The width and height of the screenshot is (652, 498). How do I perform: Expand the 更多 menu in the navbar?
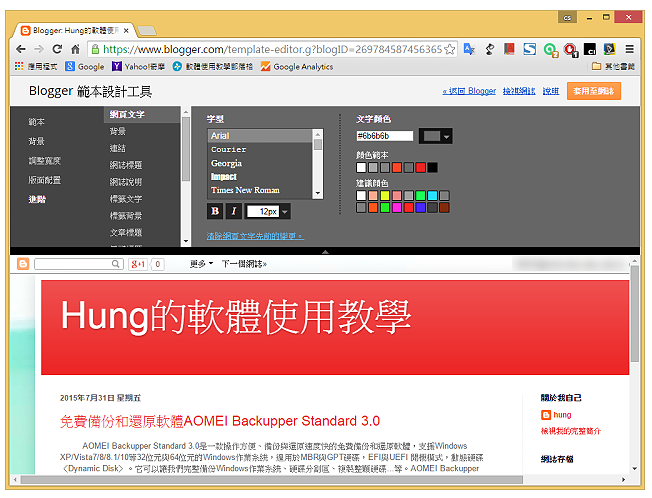[201, 264]
